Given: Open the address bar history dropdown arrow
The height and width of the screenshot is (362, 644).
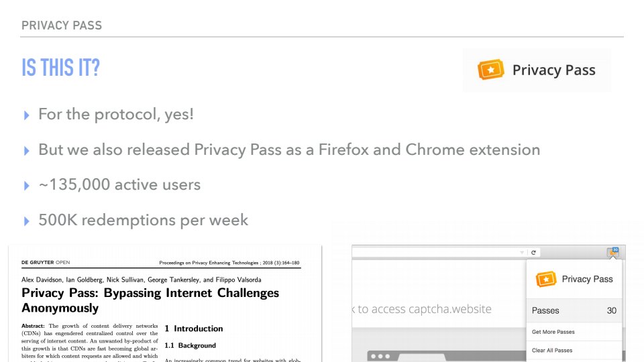Looking at the screenshot, I should click(x=522, y=253).
